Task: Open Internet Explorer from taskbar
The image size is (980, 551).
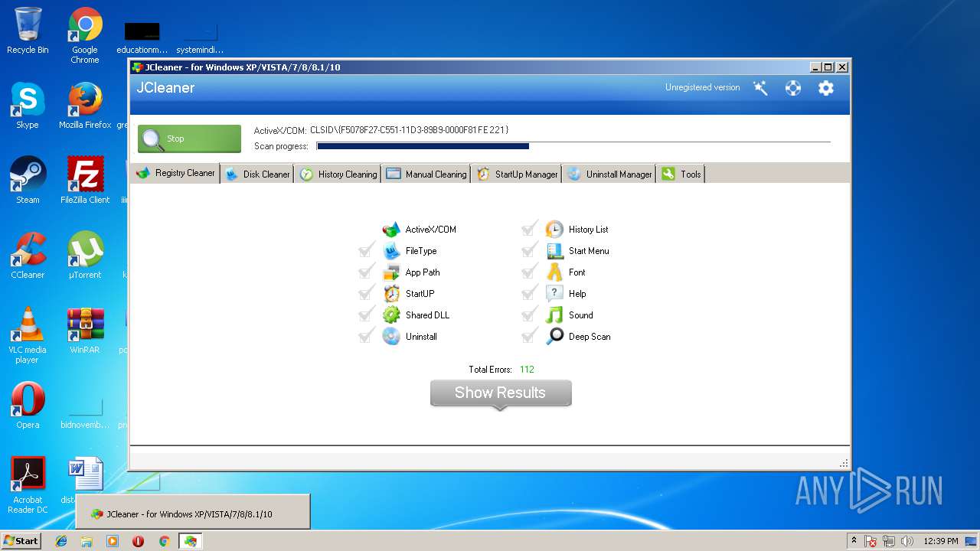Action: tap(61, 541)
